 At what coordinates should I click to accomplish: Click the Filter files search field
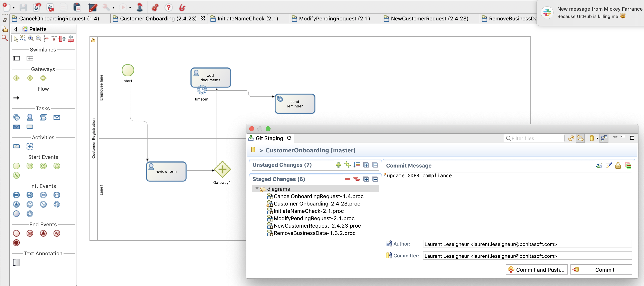coord(534,138)
